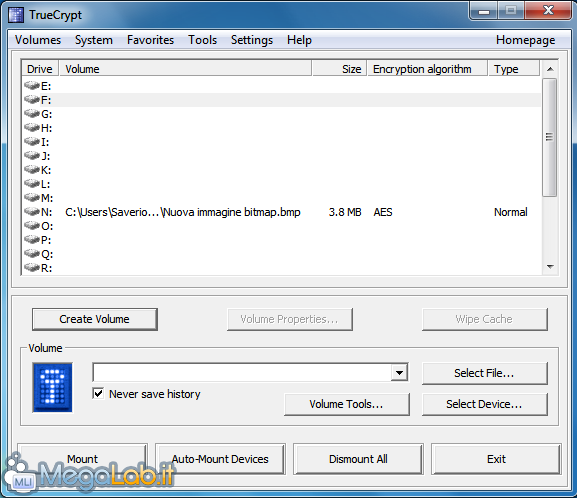
Task: Click the drive list scroll-up arrow
Action: pos(550,69)
